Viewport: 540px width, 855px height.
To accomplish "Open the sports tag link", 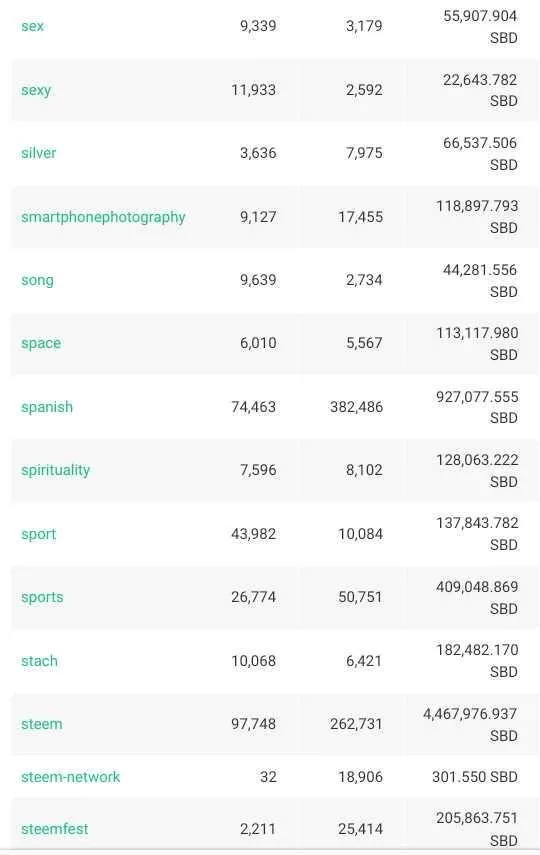I will (42, 598).
